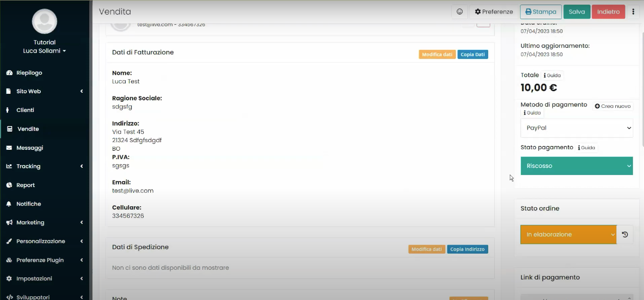Click Modifica dati for Dati di Spedizione

coord(426,249)
